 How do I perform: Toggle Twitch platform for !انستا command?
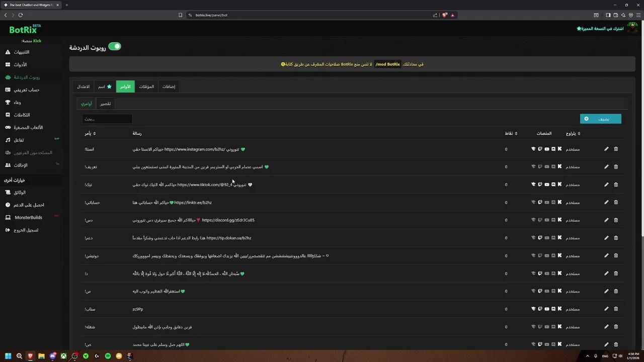point(540,149)
